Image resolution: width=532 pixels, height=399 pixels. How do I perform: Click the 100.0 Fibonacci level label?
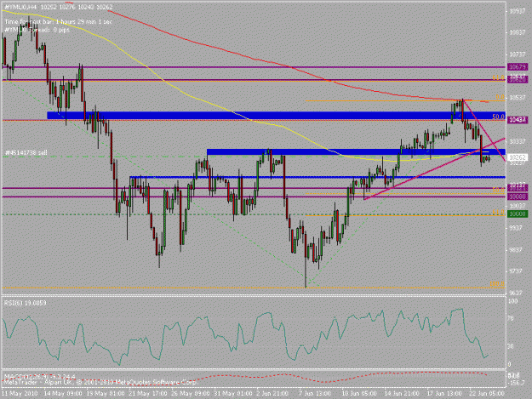(497, 284)
